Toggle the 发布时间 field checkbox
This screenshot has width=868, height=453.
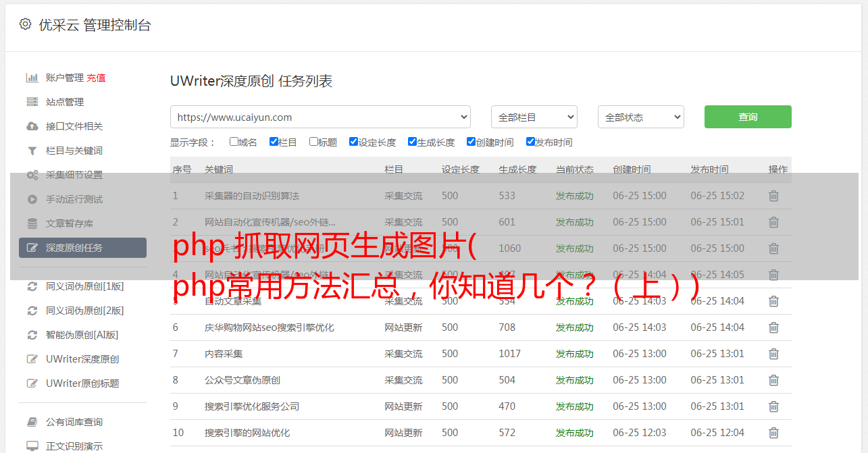[x=530, y=142]
